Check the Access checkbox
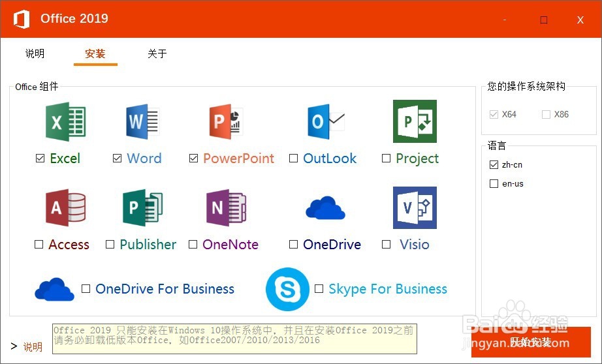The width and height of the screenshot is (602, 364). (39, 245)
